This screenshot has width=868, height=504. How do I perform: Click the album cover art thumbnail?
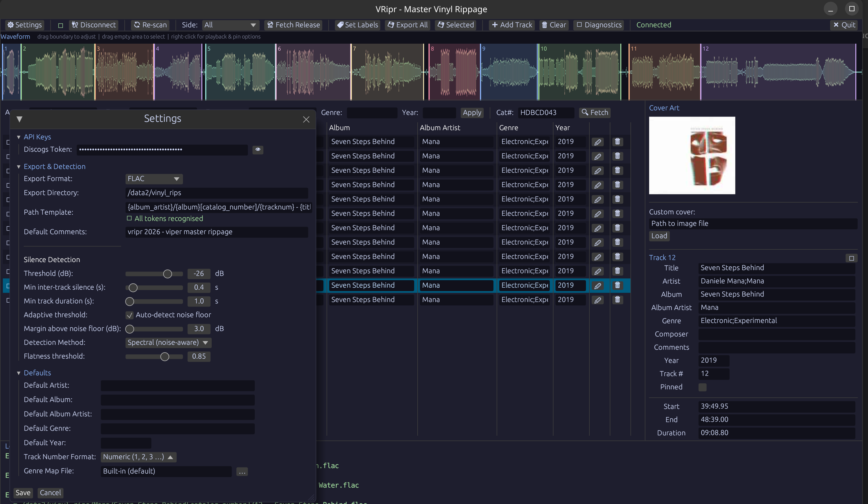click(x=692, y=155)
